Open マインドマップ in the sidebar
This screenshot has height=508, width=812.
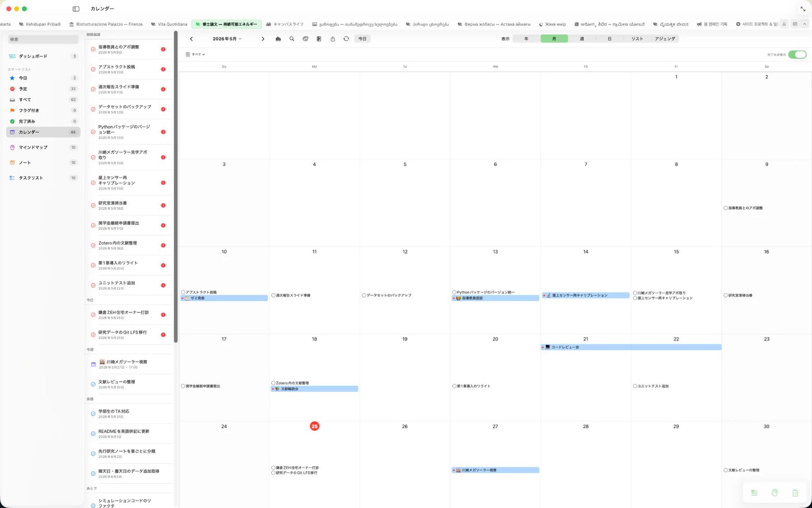(43, 148)
